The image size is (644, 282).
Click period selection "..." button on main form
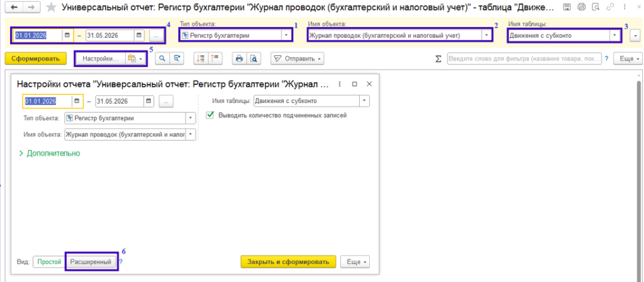(156, 36)
